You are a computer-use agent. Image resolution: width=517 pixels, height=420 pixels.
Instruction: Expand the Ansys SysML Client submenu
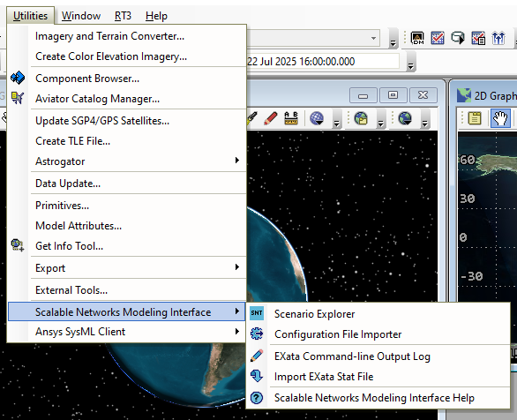236,331
